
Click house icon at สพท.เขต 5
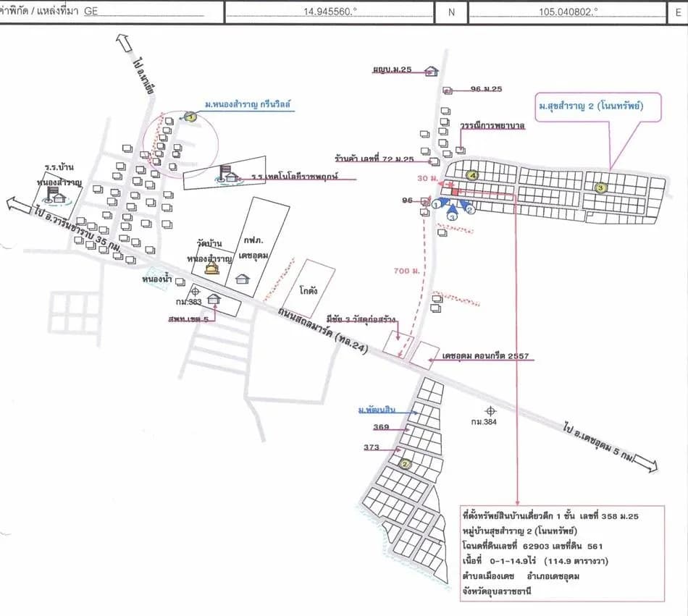tap(214, 299)
